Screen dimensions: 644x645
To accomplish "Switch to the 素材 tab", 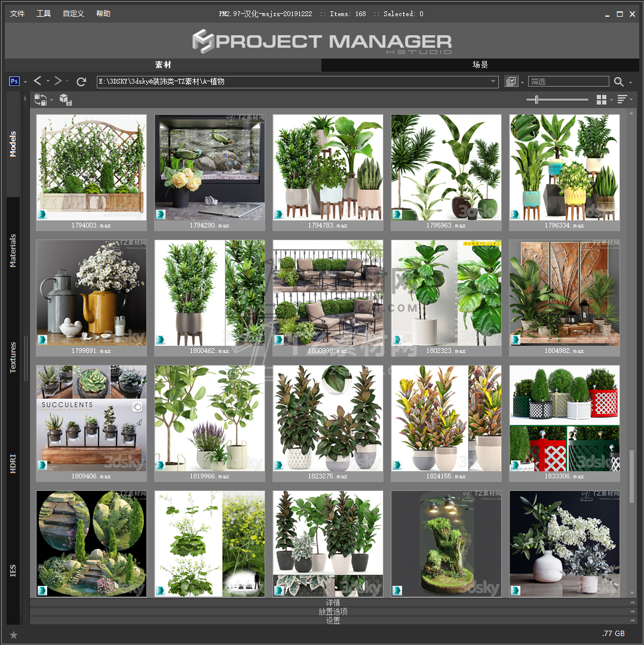I will pos(163,64).
